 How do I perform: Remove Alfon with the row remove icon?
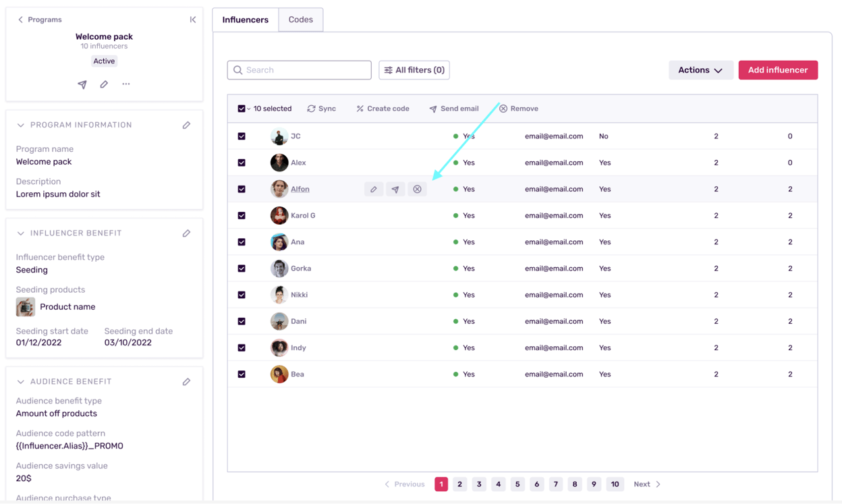click(417, 189)
